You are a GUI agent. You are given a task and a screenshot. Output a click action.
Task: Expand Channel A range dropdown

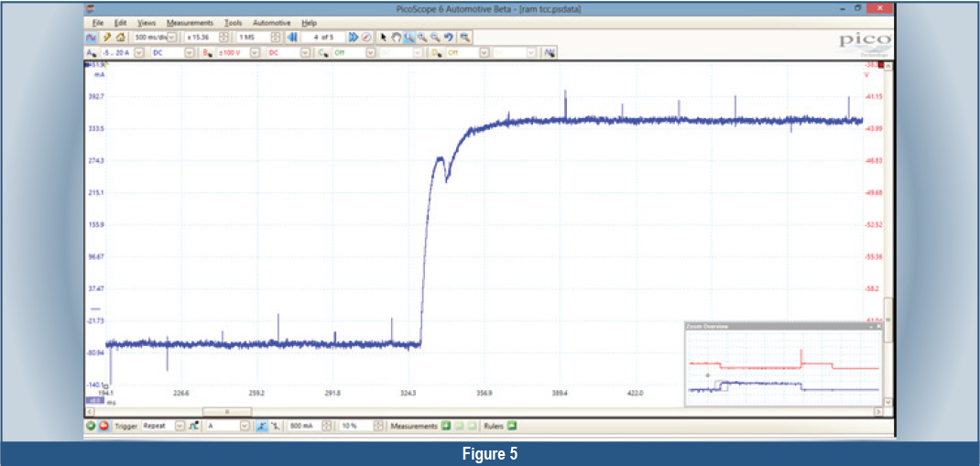pos(140,53)
